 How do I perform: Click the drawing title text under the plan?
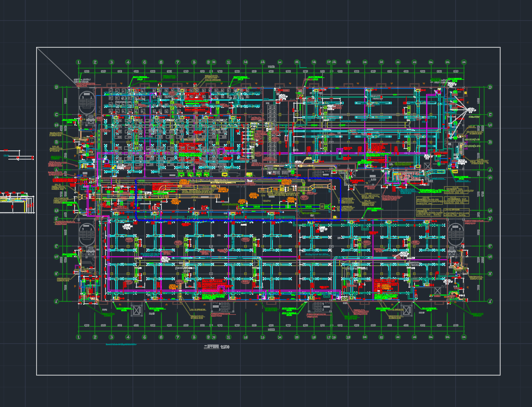point(216,346)
